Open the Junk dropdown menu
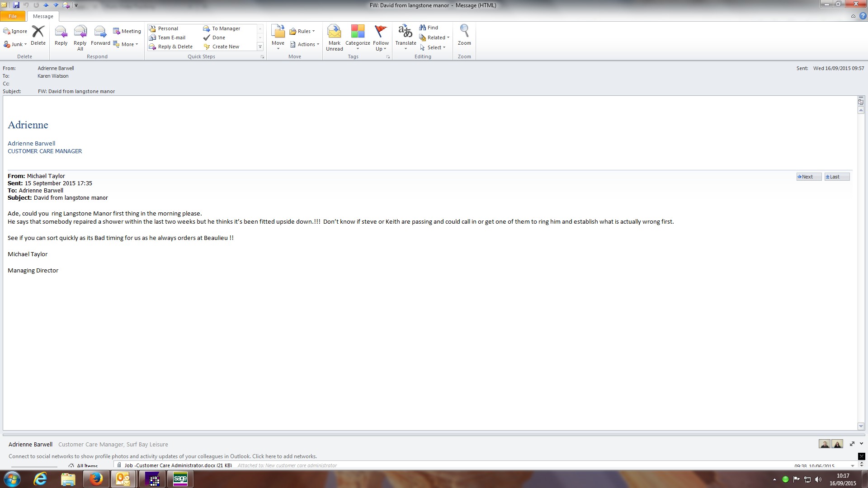868x488 pixels. [15, 44]
